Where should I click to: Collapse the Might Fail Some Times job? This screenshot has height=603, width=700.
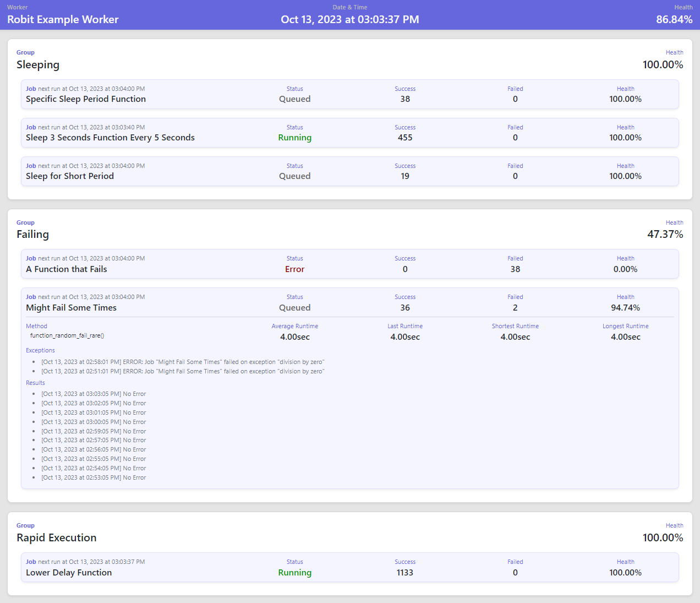(349, 302)
